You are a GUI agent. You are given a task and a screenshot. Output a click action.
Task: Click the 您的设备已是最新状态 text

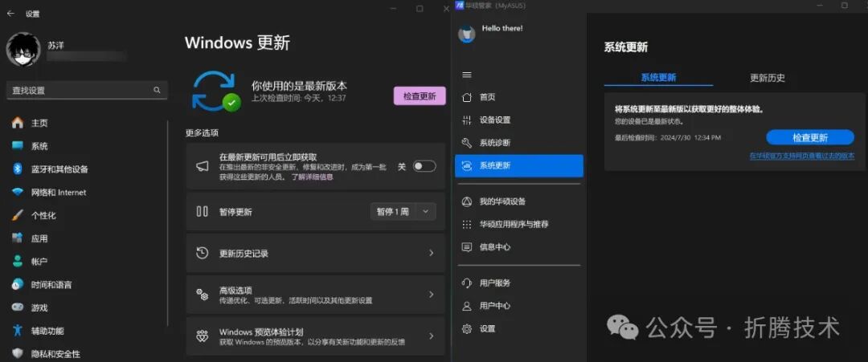(x=649, y=121)
